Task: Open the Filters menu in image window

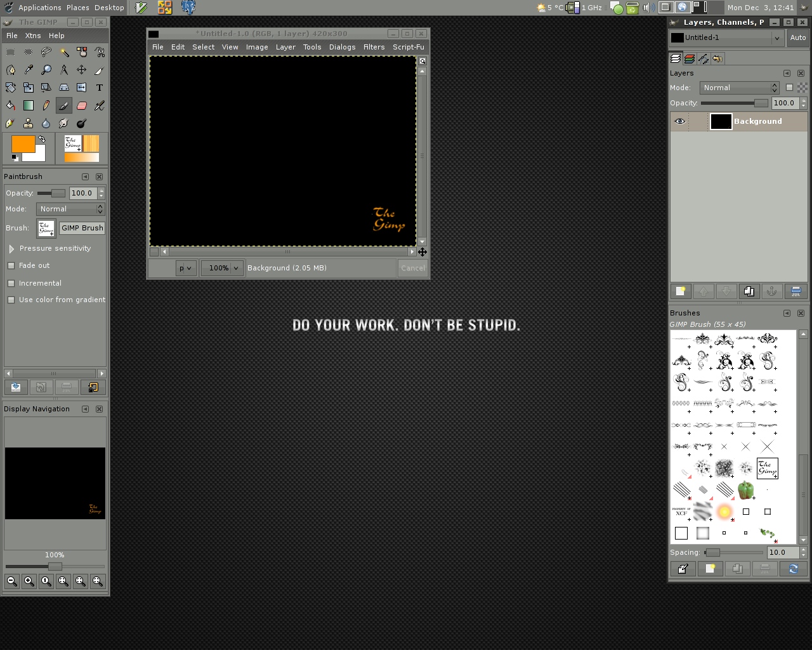Action: 374,47
